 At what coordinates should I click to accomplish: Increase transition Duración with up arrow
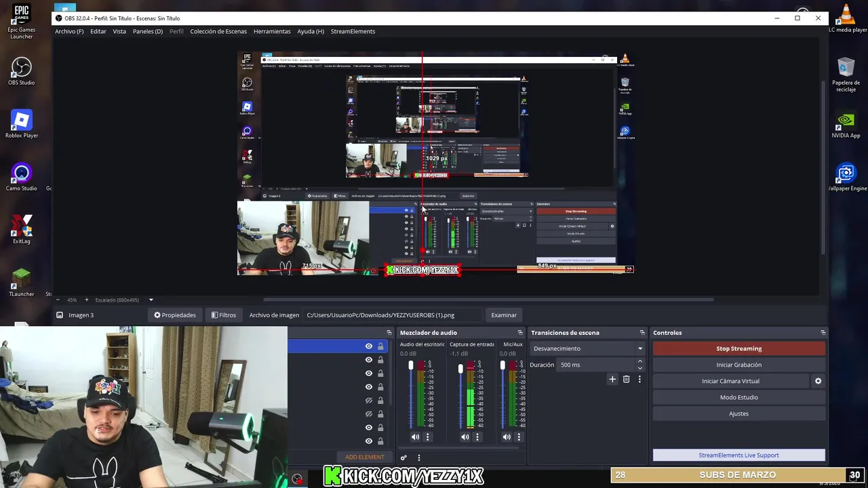click(x=639, y=361)
